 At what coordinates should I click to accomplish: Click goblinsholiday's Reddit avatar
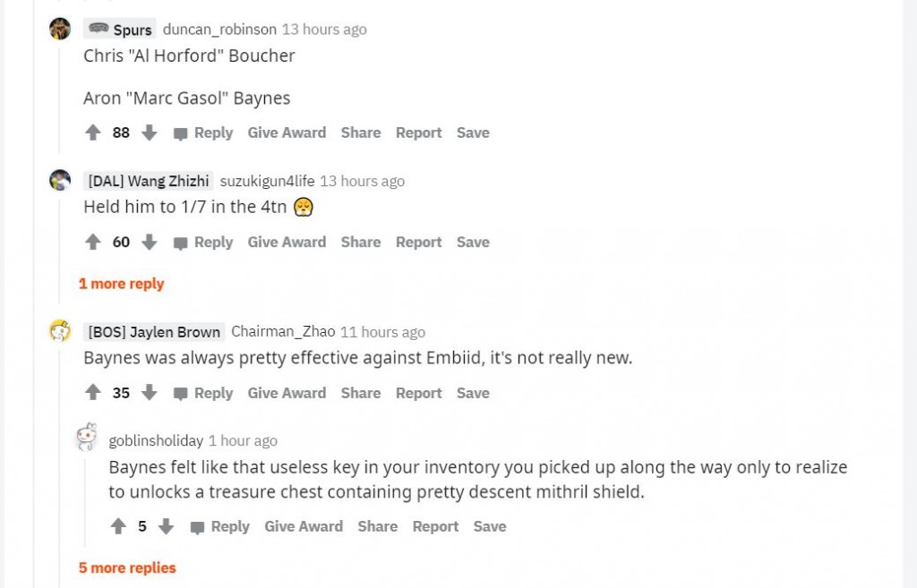pos(87,438)
